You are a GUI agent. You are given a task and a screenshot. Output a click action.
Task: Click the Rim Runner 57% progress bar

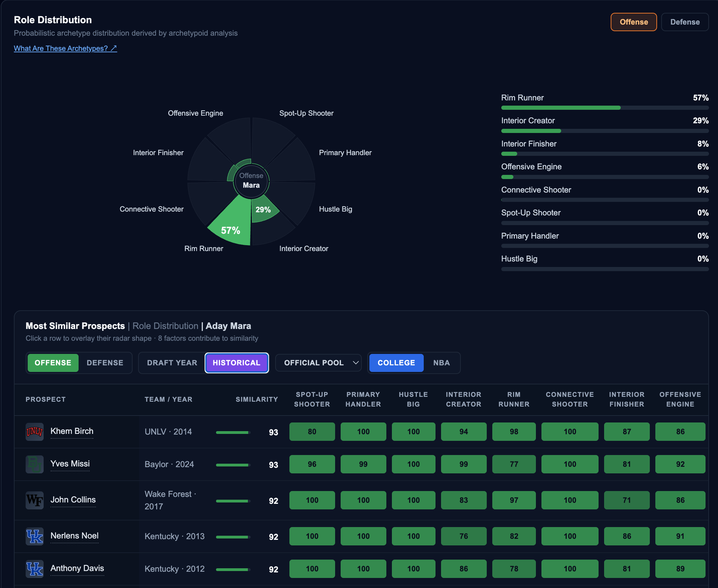point(605,108)
